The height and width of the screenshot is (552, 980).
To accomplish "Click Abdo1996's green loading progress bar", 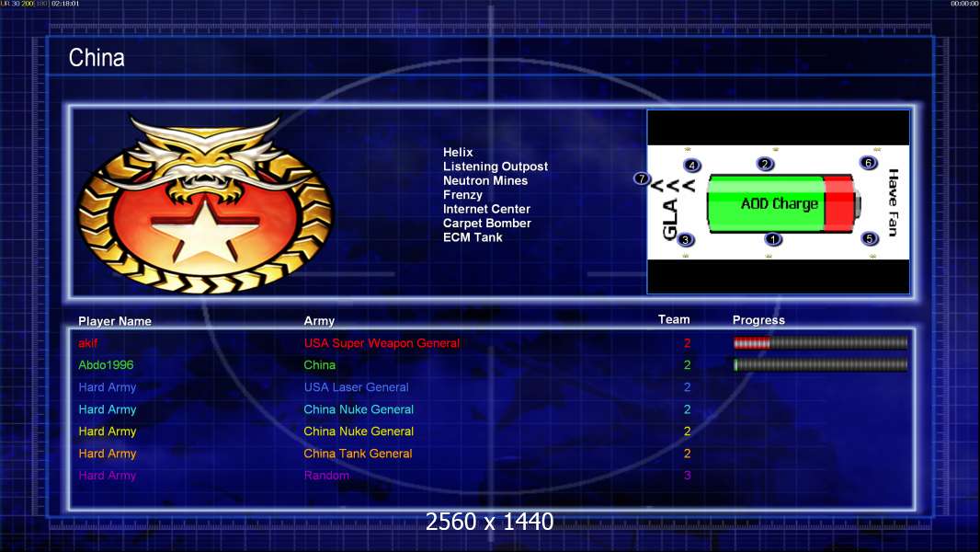I will (x=820, y=365).
